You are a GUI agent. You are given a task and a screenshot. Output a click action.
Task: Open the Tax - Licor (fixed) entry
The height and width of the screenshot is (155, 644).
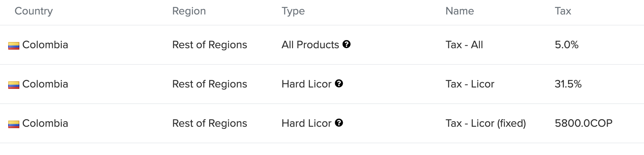tap(485, 123)
